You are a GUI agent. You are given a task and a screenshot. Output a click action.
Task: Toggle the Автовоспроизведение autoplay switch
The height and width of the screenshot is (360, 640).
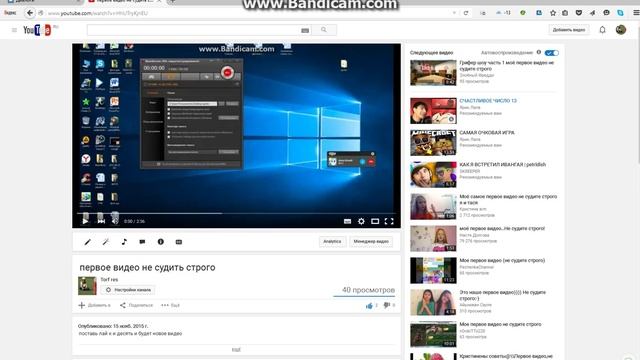552,53
